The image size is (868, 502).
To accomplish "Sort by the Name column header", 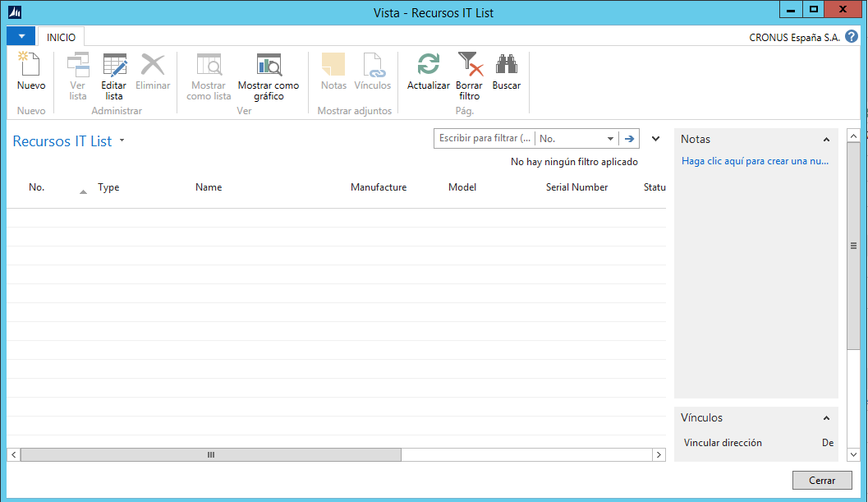I will tap(209, 187).
